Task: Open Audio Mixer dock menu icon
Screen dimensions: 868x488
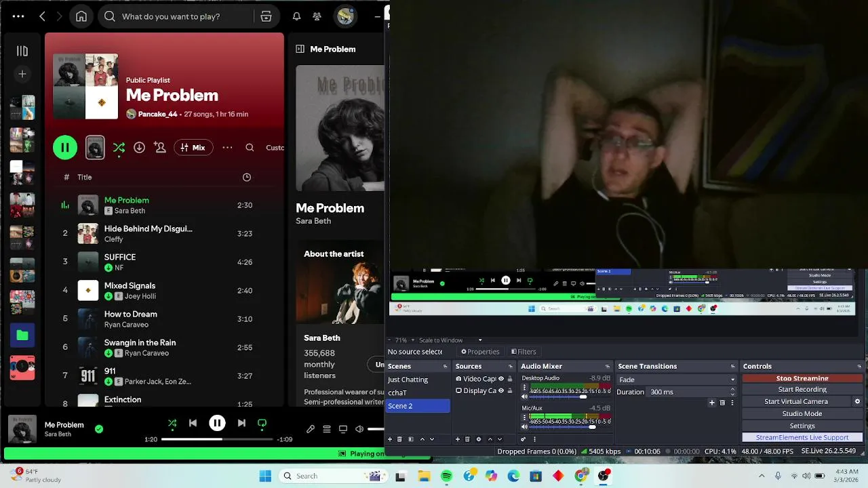Action: (608, 366)
